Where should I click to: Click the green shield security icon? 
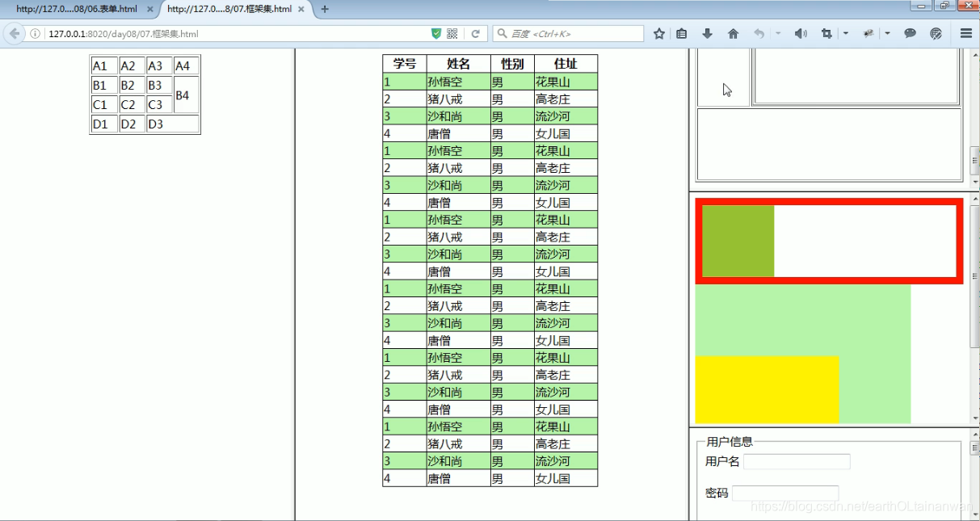436,33
